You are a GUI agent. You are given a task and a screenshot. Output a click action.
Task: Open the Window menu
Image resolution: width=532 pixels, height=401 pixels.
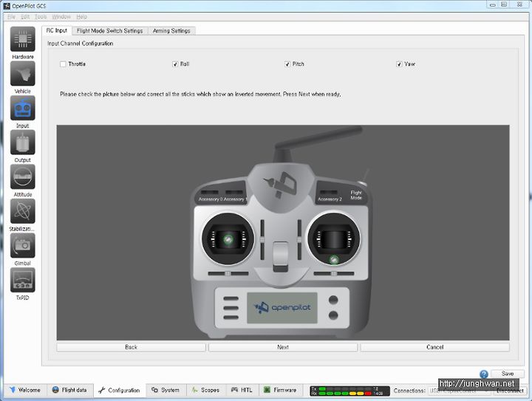point(61,16)
